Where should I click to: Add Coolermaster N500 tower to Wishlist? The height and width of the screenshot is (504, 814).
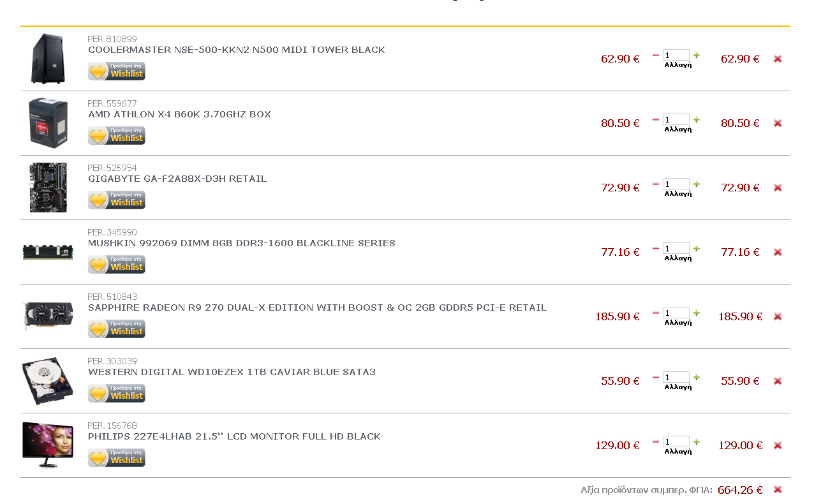(x=117, y=71)
